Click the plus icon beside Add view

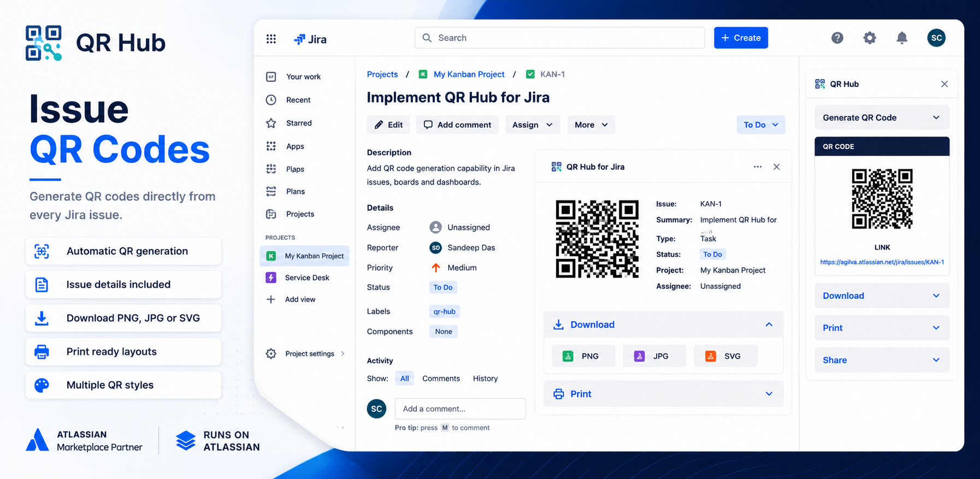(270, 299)
